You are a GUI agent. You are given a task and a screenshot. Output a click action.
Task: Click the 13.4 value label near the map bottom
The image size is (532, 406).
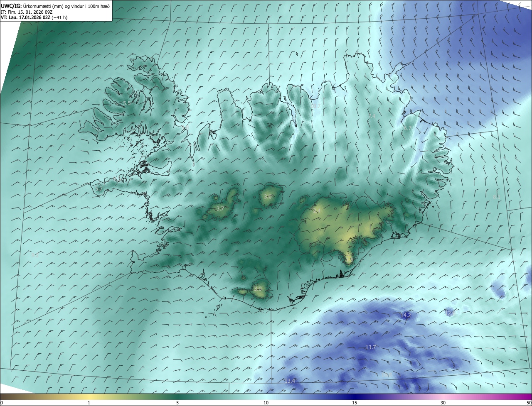click(290, 381)
